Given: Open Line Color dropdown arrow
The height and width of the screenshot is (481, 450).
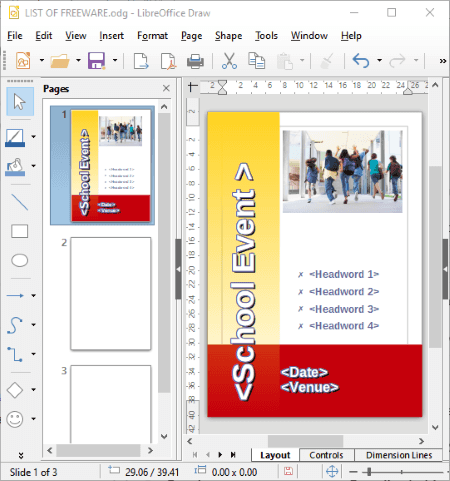Looking at the screenshot, I should click(x=34, y=137).
